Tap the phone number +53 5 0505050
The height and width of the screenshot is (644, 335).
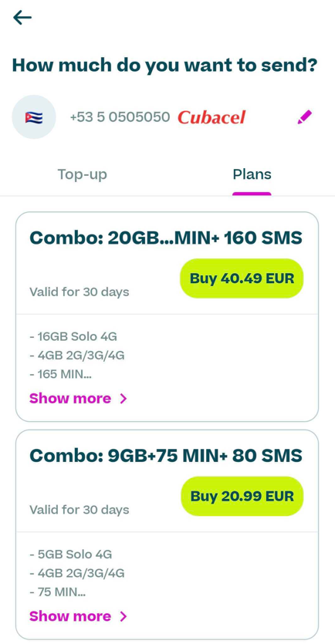120,117
